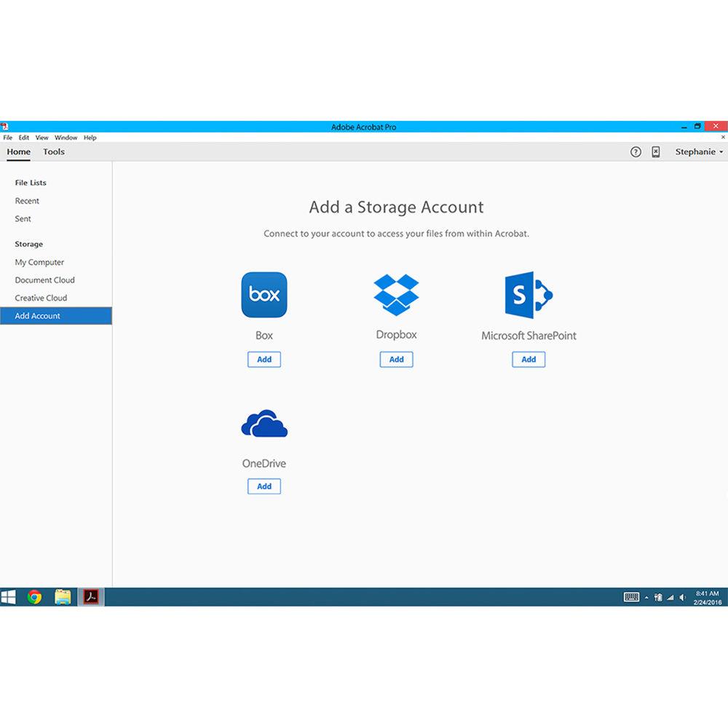This screenshot has height=728, width=728.
Task: Show hidden system tray icons arrow
Action: tap(646, 598)
